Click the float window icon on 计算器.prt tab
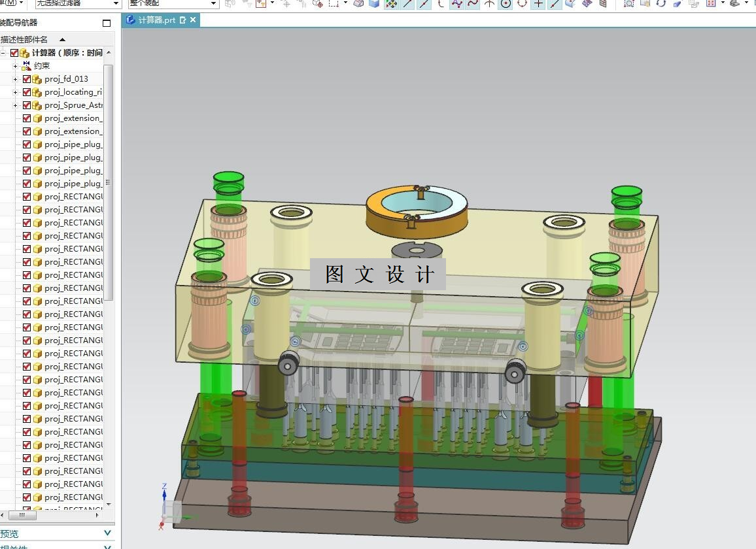The width and height of the screenshot is (756, 549). click(x=182, y=20)
